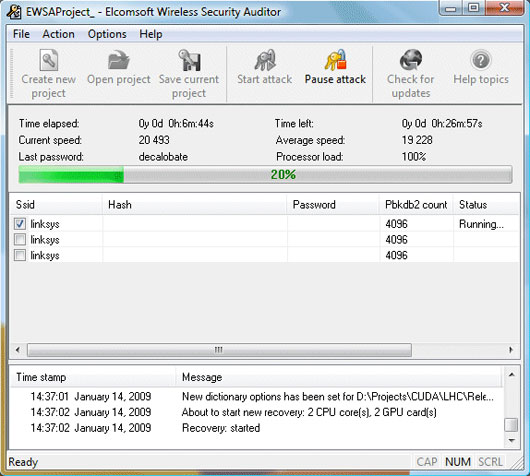
Task: Click the last password value 'decalobate'
Action: pos(163,157)
